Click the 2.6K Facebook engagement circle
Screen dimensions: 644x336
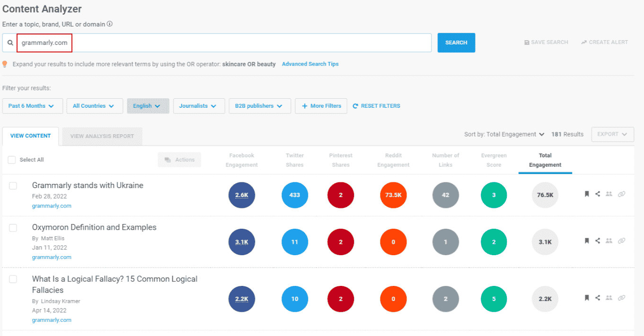coord(242,195)
